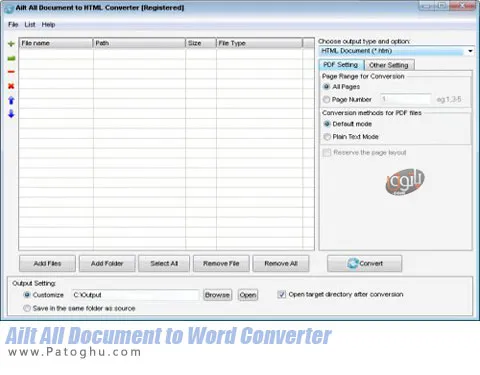This screenshot has width=480, height=375.
Task: Click the blue move-down arrow icon
Action: (11, 114)
